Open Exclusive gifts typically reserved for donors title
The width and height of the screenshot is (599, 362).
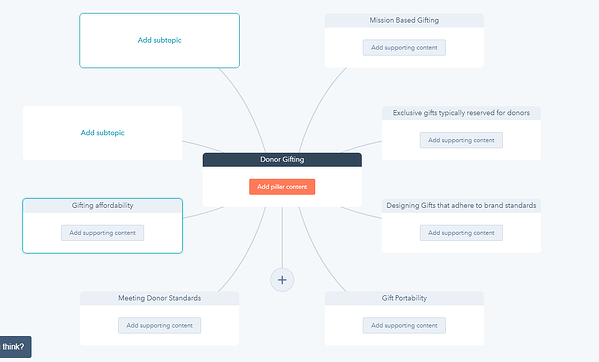(461, 113)
